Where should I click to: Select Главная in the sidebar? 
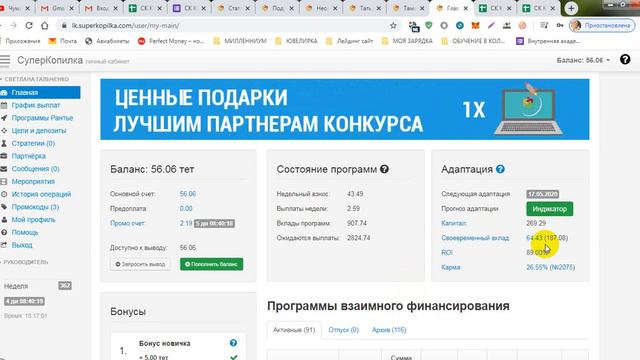tap(40, 93)
